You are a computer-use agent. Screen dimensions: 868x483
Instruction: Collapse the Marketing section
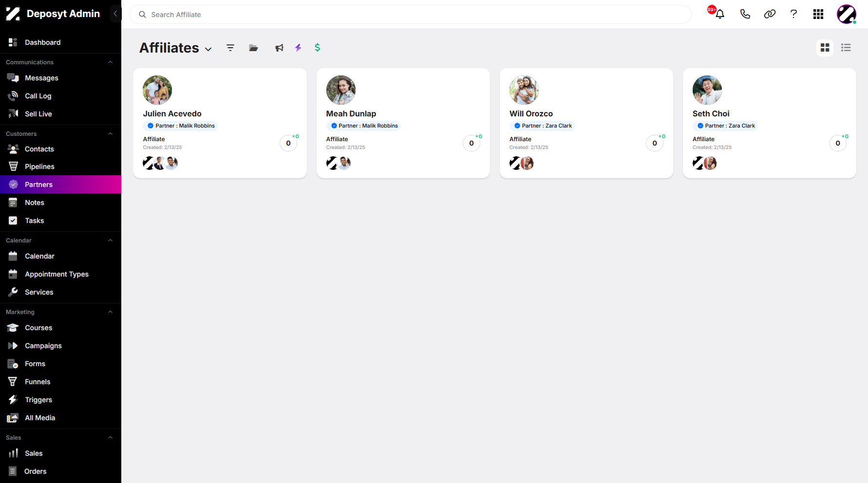111,312
